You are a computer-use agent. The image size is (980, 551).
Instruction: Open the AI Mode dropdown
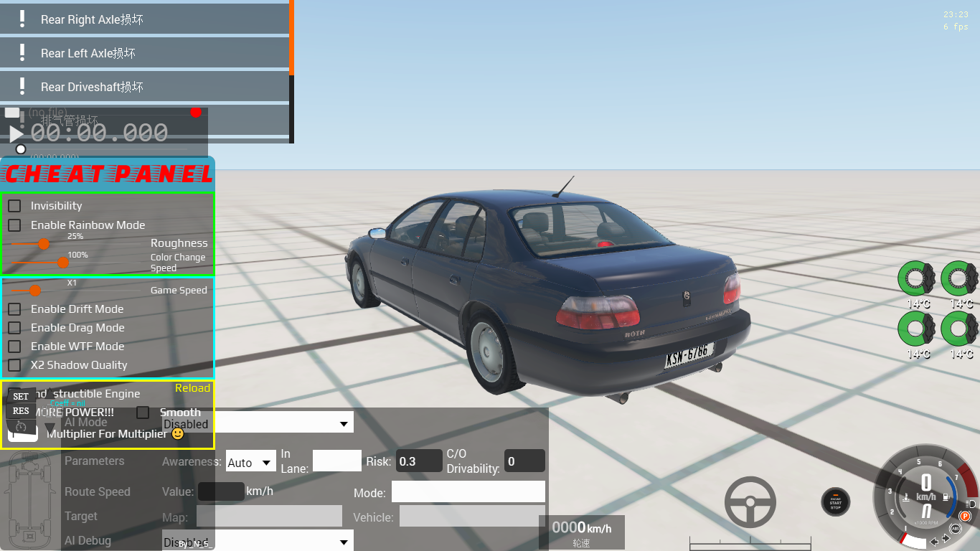pos(258,423)
